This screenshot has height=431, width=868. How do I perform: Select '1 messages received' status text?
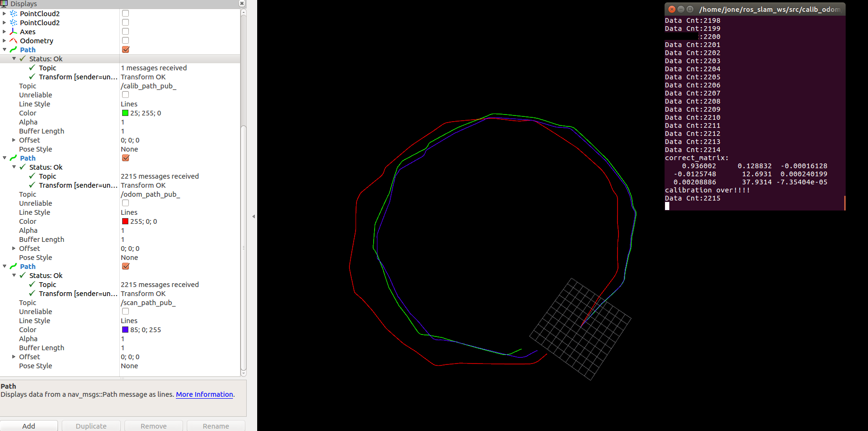click(154, 68)
